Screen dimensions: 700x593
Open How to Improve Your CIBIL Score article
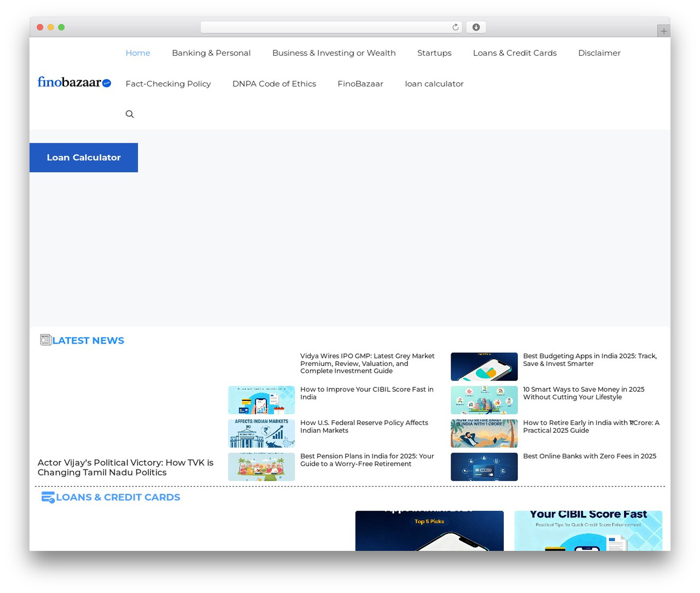click(367, 393)
